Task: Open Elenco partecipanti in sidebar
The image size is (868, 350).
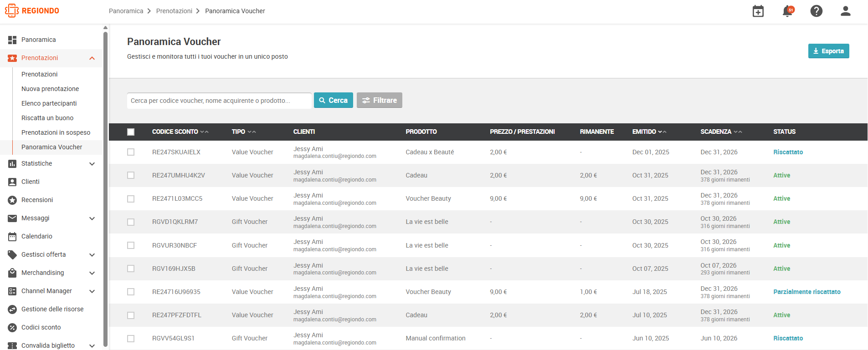Action: point(49,103)
